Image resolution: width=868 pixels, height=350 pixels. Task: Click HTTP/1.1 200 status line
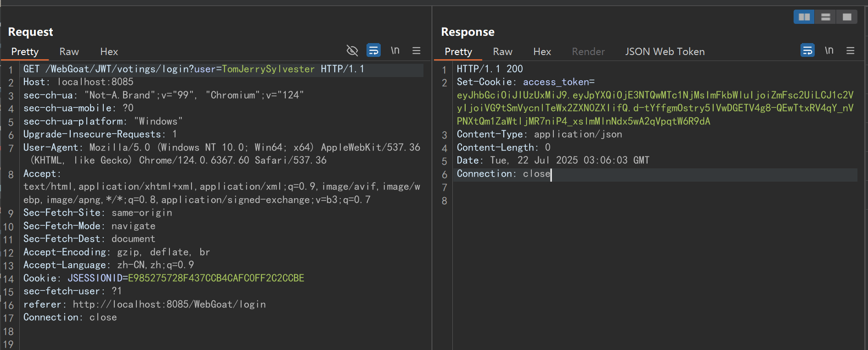pyautogui.click(x=490, y=69)
